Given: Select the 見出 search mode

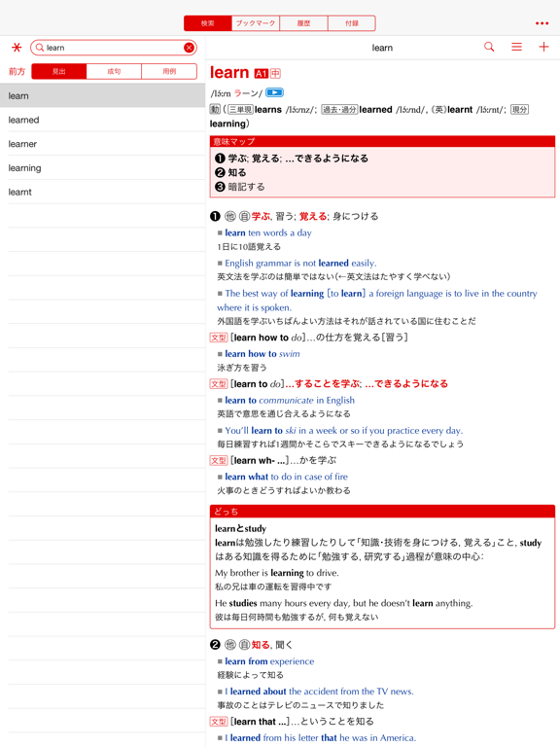Looking at the screenshot, I should coord(59,71).
